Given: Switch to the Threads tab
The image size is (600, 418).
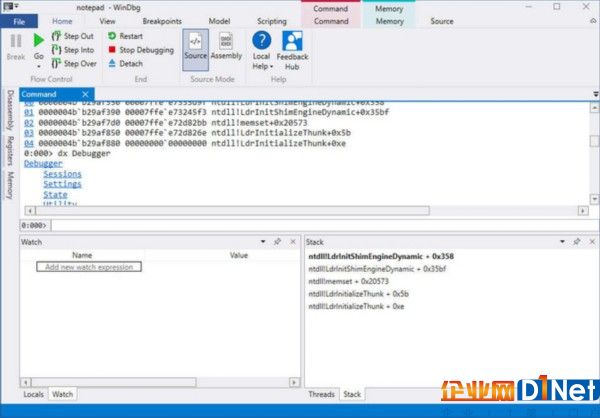Looking at the screenshot, I should click(321, 394).
